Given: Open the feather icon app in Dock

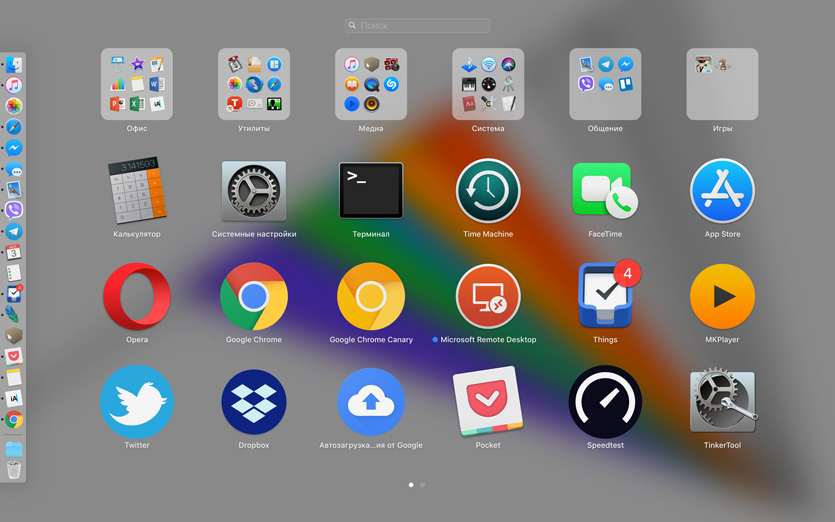Looking at the screenshot, I should (x=13, y=314).
